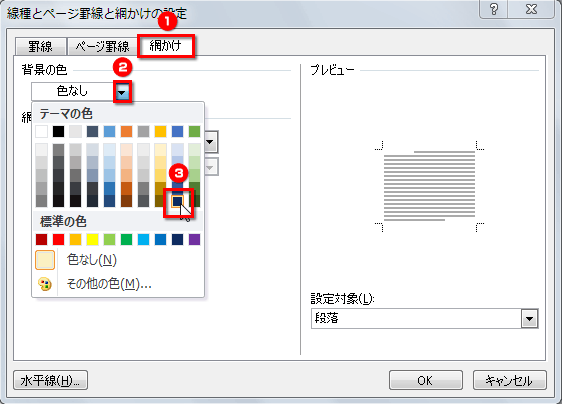Pick black in the theme colors top row
Image resolution: width=562 pixels, height=404 pixels.
click(58, 132)
